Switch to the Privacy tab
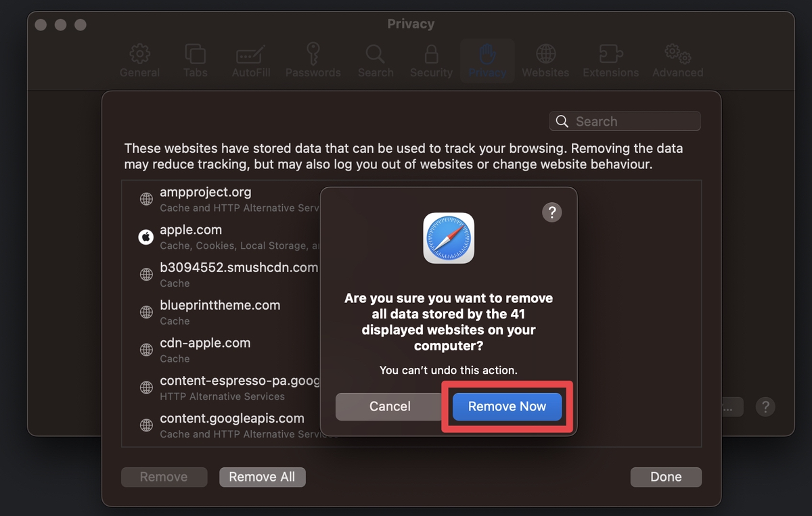The width and height of the screenshot is (812, 516). pyautogui.click(x=487, y=61)
